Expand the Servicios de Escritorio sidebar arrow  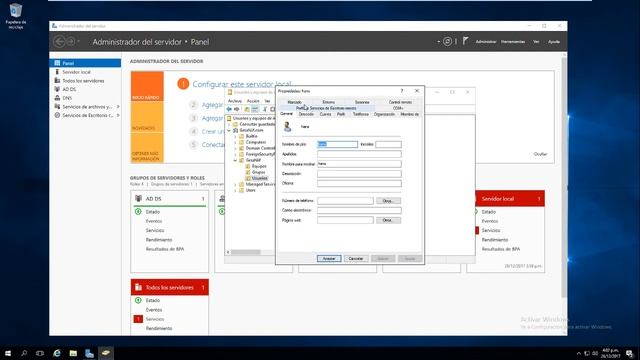click(118, 115)
